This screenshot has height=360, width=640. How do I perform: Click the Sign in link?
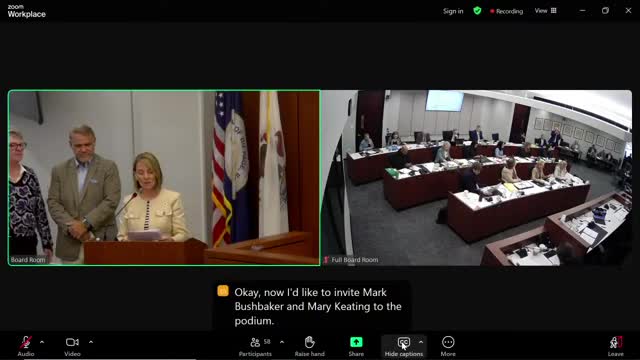tap(453, 11)
